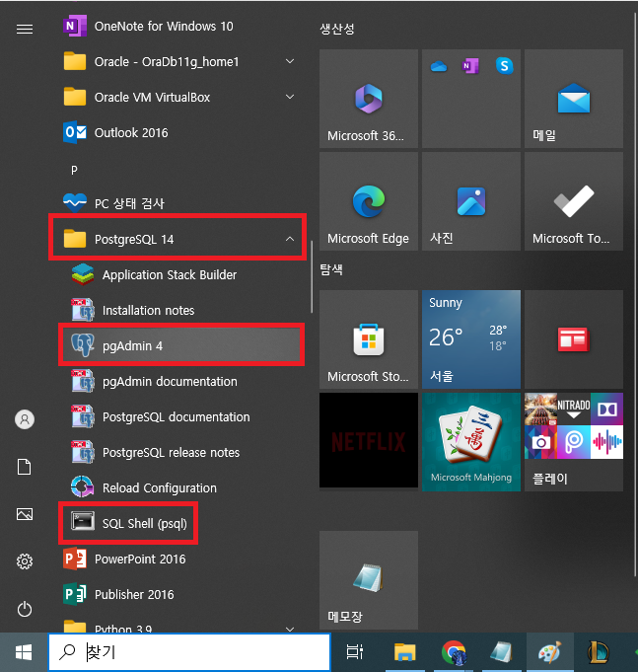The height and width of the screenshot is (672, 638).
Task: Open the 서울 weather tile
Action: point(471,339)
